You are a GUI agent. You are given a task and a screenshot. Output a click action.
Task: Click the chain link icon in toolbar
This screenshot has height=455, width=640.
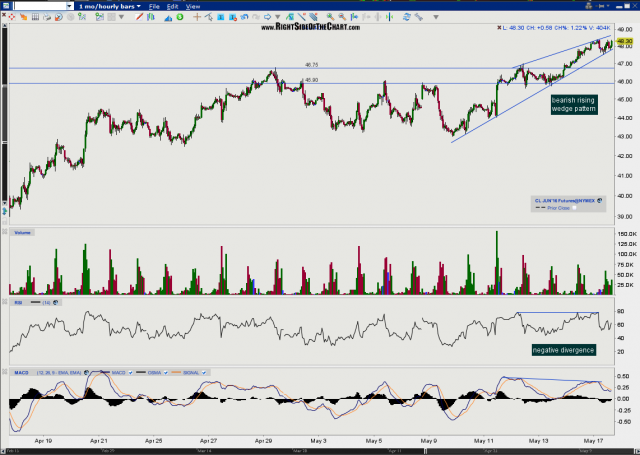click(x=419, y=17)
